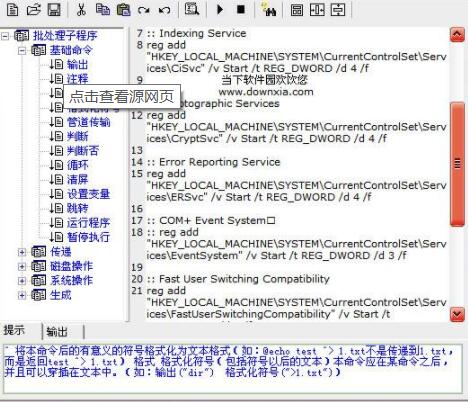Click the icon beside 跳转 item

click(56, 208)
